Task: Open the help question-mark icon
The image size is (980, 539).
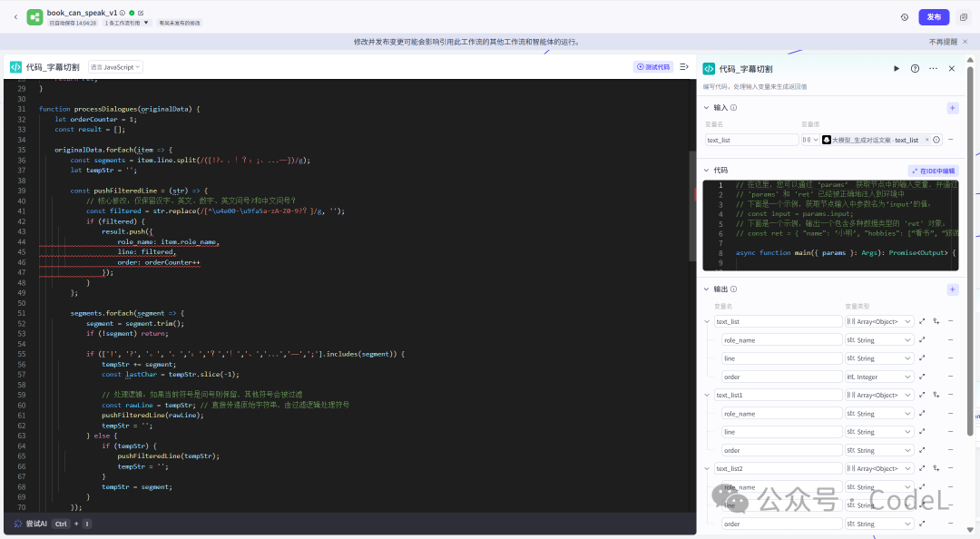Action: (x=915, y=69)
